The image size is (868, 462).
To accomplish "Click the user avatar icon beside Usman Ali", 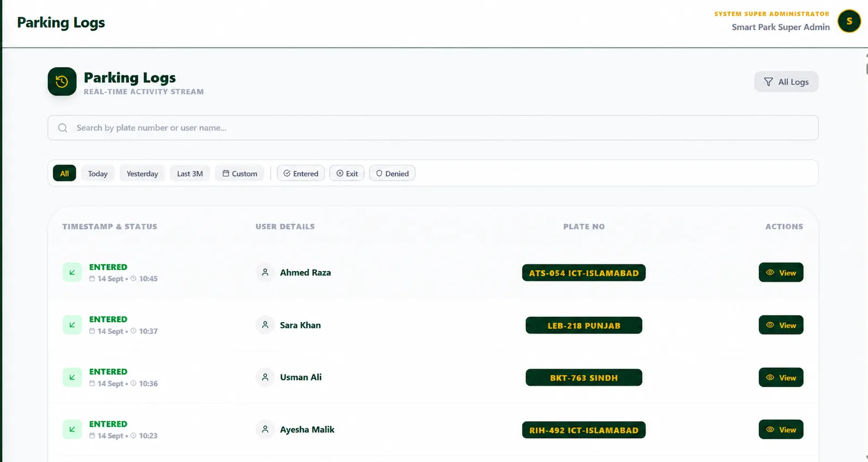I will (x=265, y=377).
